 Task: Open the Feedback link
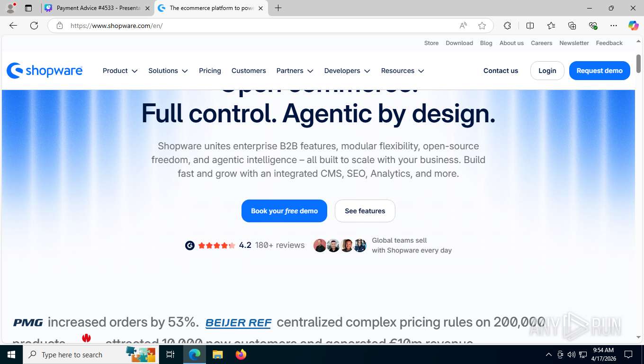[609, 43]
